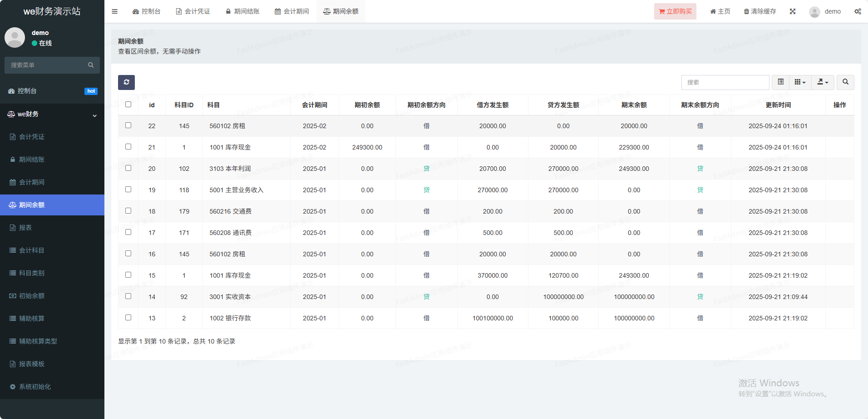
Task: Toggle the sidebar hamburger menu icon
Action: 114,11
